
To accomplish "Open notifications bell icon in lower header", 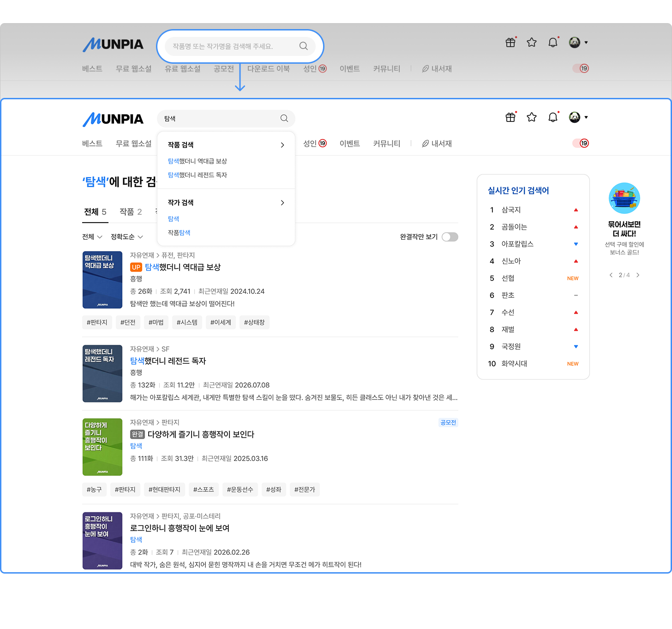I will click(553, 117).
